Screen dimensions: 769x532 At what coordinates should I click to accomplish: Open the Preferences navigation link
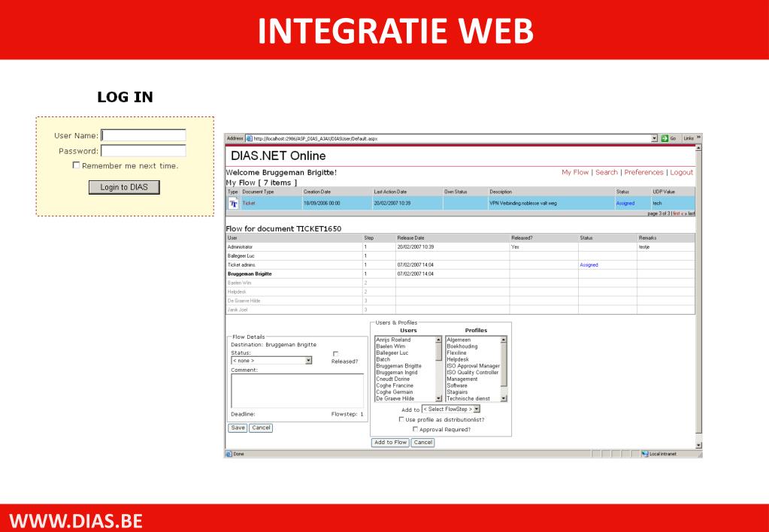point(643,172)
